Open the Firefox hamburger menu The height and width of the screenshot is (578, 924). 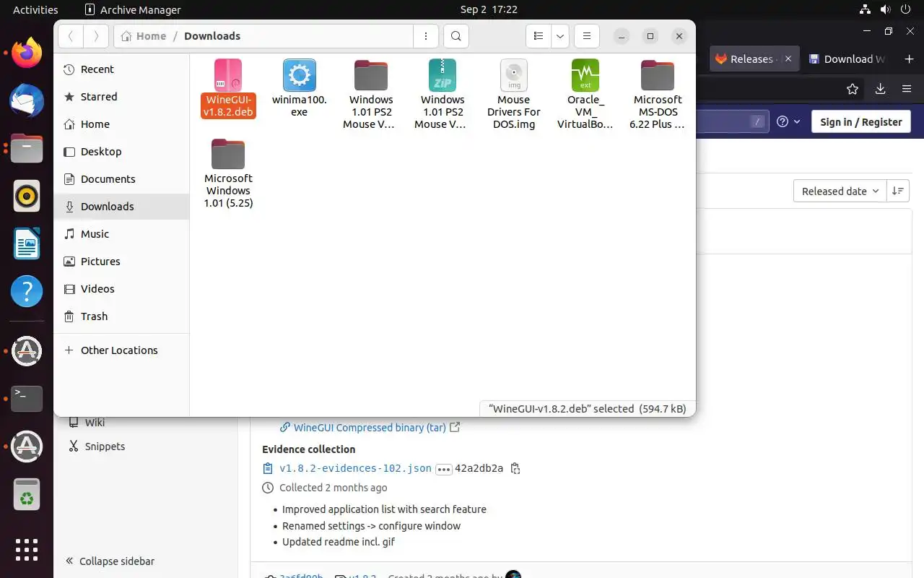(907, 89)
